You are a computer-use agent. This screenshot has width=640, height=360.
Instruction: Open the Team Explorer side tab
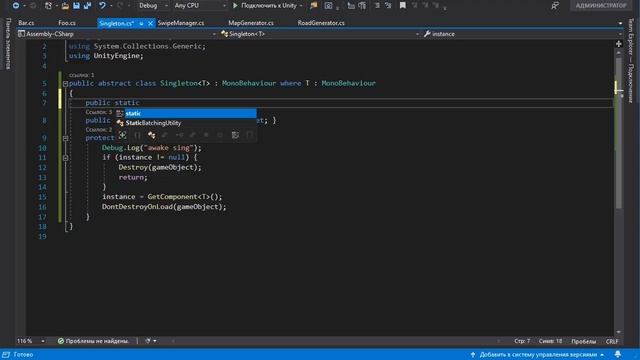point(631,61)
